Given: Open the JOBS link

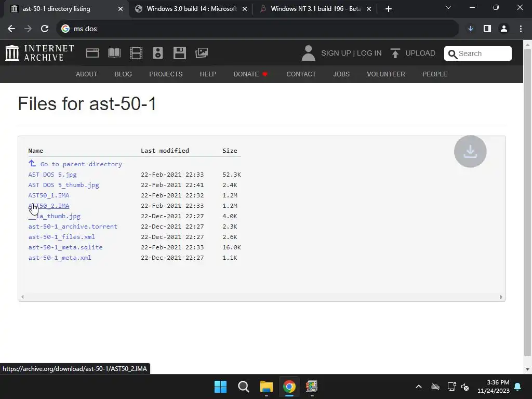Looking at the screenshot, I should [341, 74].
